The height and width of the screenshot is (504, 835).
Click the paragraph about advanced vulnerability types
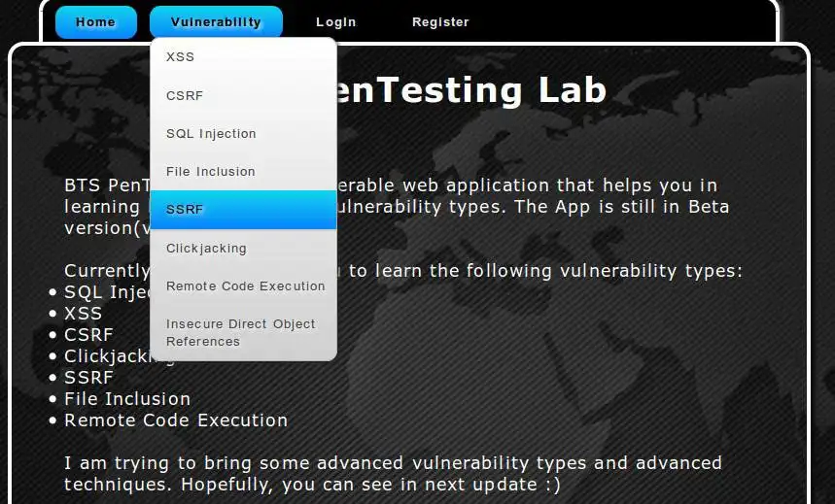click(393, 473)
